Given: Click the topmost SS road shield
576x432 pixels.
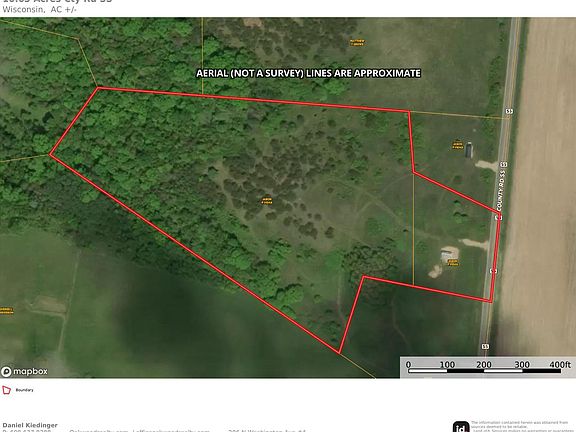Looking at the screenshot, I should [x=509, y=111].
